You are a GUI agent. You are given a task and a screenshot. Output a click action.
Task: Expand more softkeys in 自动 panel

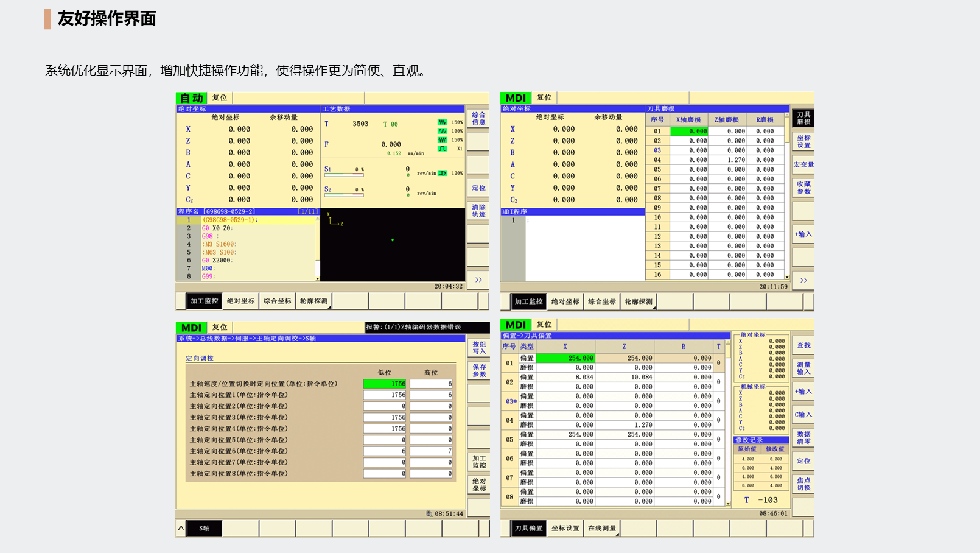478,280
